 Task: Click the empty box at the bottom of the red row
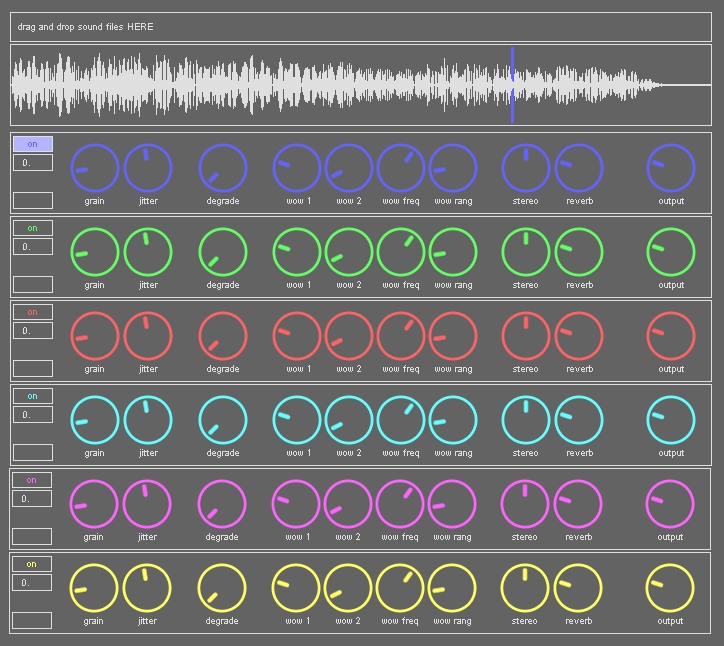tap(33, 368)
